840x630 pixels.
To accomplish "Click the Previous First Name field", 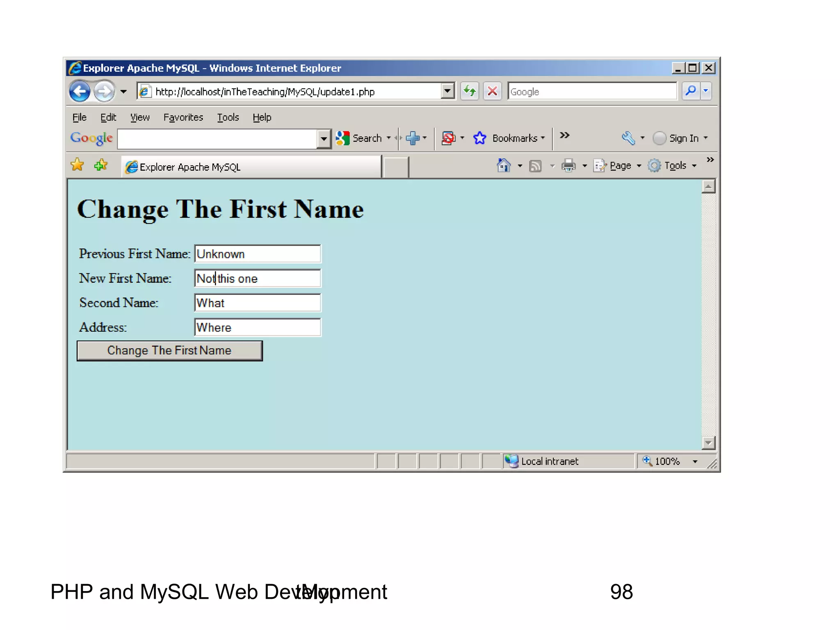I will pos(258,254).
